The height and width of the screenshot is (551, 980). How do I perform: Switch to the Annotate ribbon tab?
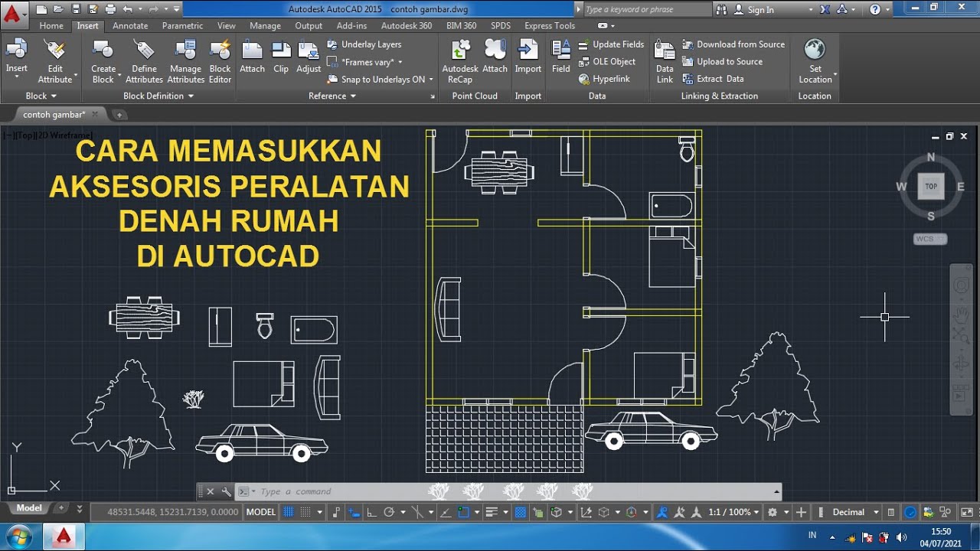(130, 25)
